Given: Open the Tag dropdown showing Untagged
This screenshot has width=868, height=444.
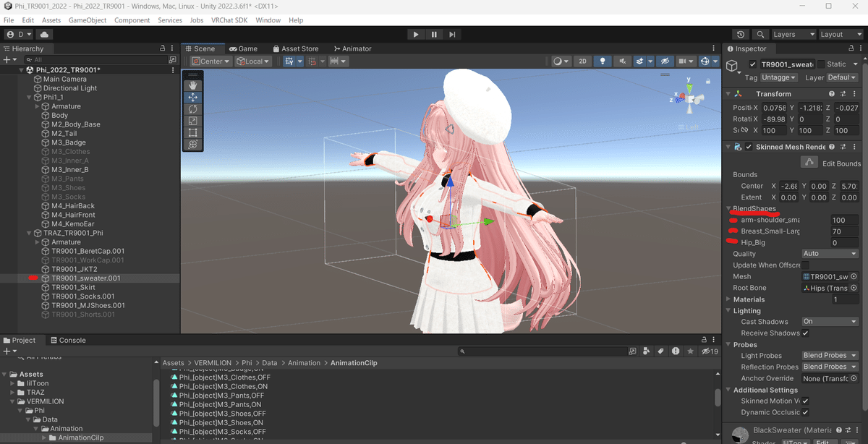Looking at the screenshot, I should [x=779, y=77].
